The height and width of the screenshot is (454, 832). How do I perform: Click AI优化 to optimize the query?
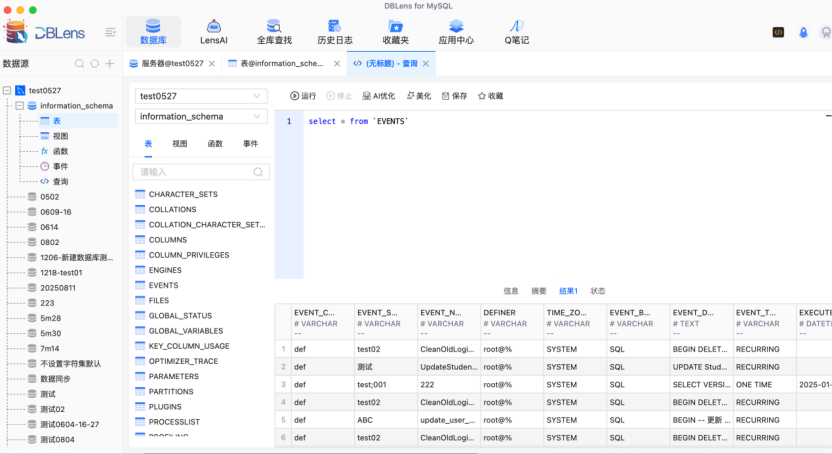(x=379, y=96)
